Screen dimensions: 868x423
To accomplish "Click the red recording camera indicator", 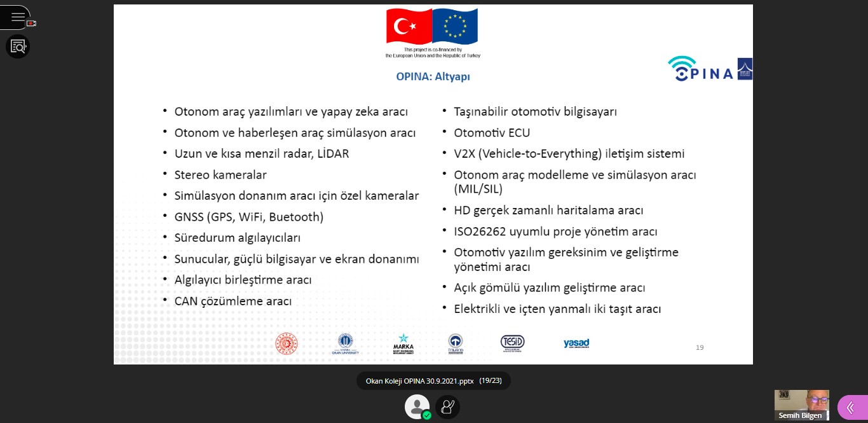I will 31,23.
